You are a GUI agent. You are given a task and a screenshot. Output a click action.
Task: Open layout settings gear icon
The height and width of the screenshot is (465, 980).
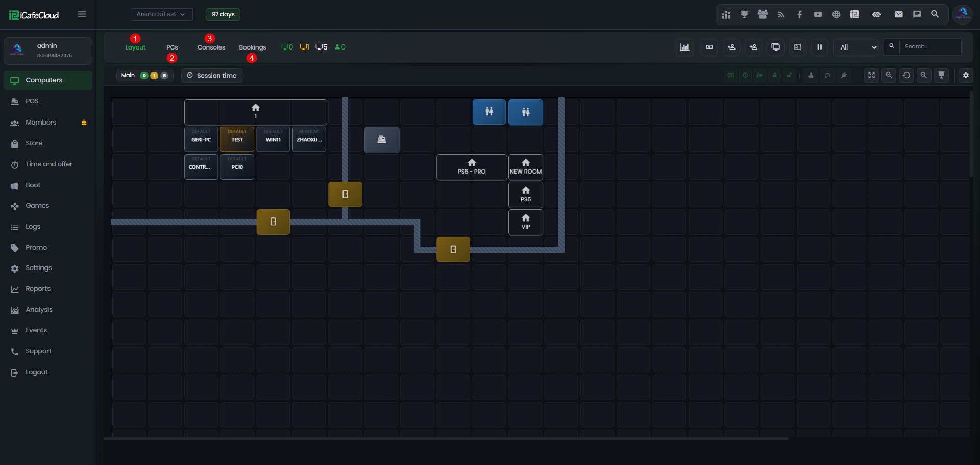[966, 76]
